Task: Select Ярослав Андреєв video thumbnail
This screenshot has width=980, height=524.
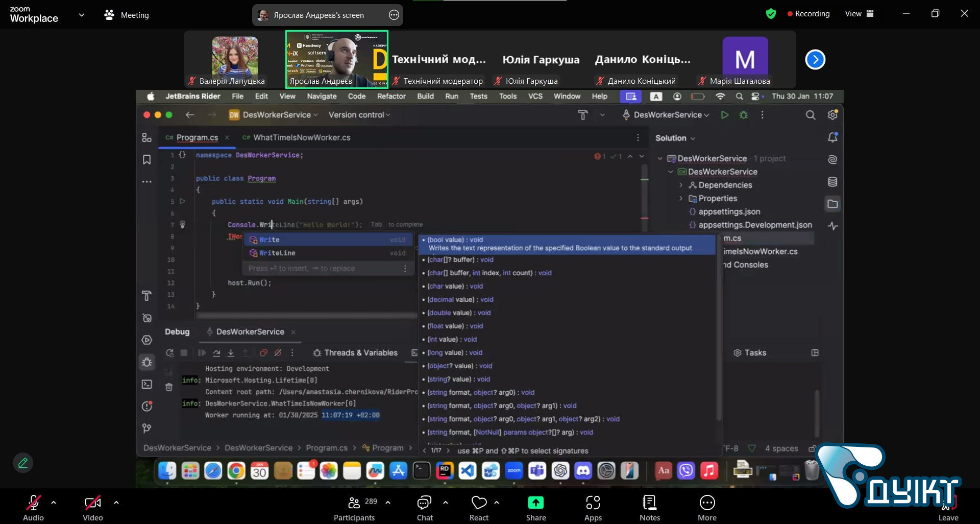Action: pyautogui.click(x=337, y=59)
